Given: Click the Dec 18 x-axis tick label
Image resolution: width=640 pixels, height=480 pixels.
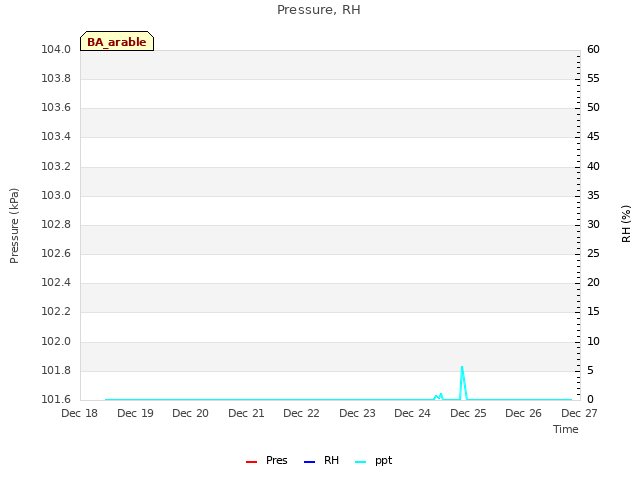Looking at the screenshot, I should click(x=80, y=413).
